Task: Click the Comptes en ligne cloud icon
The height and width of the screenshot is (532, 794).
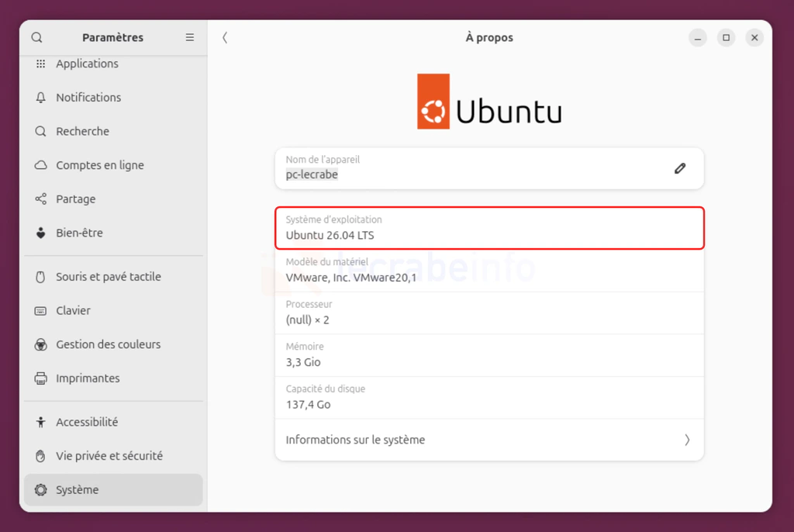Action: point(40,165)
